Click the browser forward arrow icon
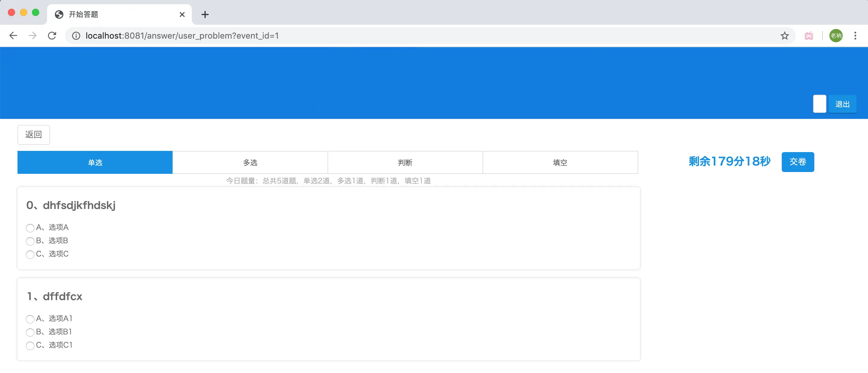868x373 pixels. pos(33,36)
